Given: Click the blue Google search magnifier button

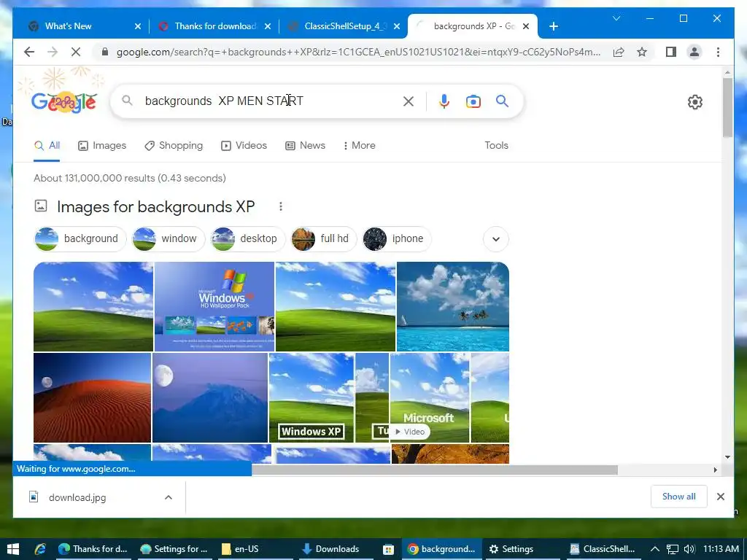Looking at the screenshot, I should coord(502,101).
